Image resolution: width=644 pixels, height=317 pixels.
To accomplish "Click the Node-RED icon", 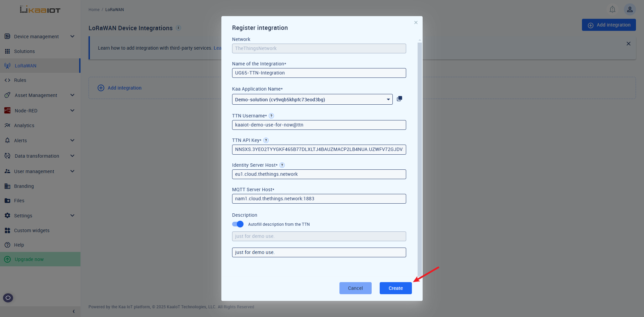I will [7, 110].
